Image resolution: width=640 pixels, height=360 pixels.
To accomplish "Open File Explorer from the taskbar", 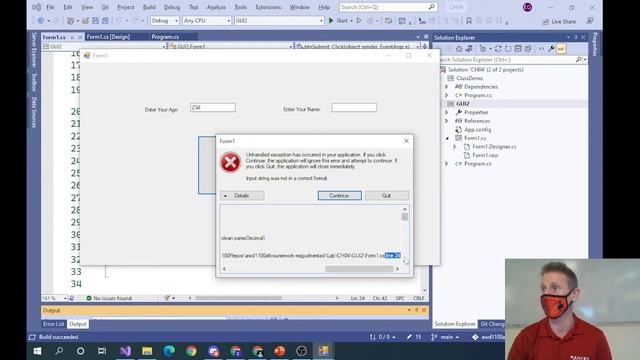I will tap(147, 351).
